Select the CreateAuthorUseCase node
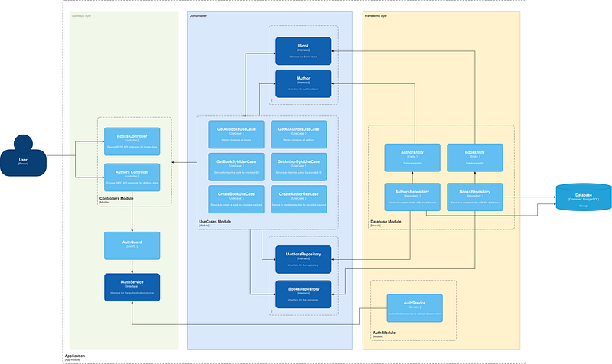 tap(298, 200)
